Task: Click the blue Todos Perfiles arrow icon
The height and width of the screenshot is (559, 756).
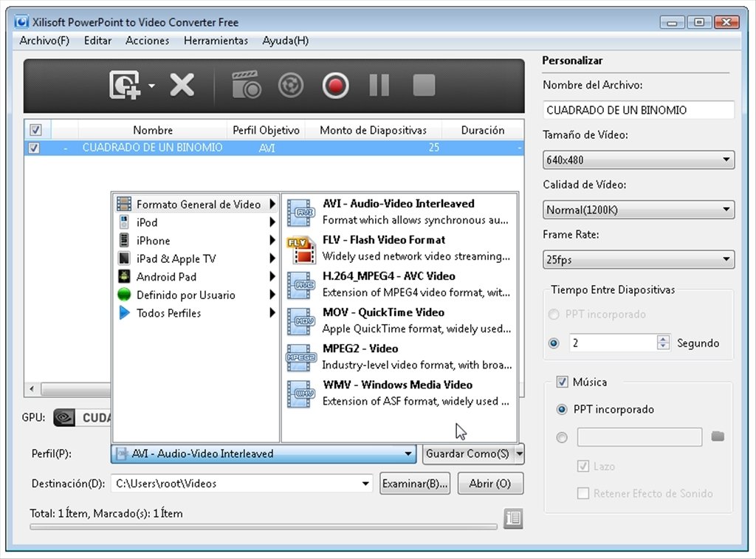Action: tap(124, 312)
